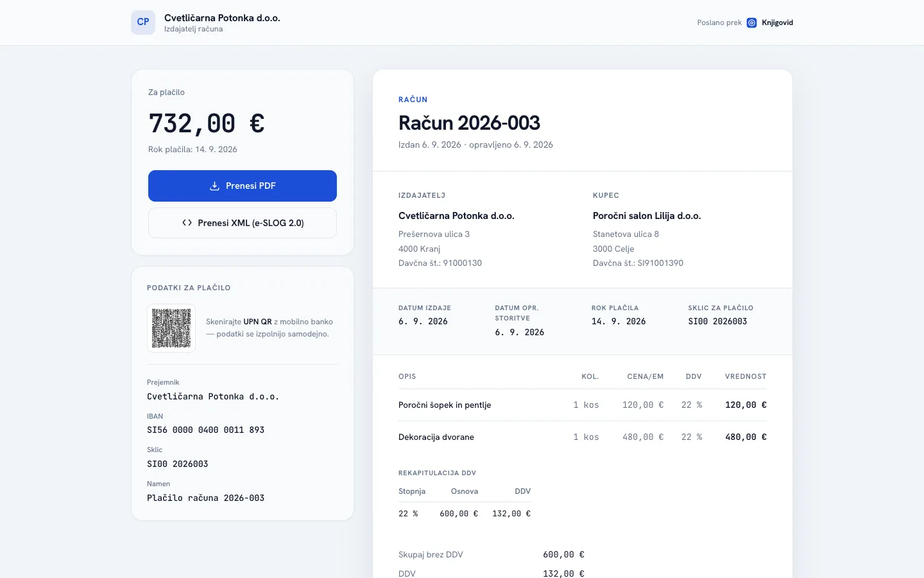Select the Prejemnik value in payment details
The height and width of the screenshot is (578, 924).
tap(213, 397)
